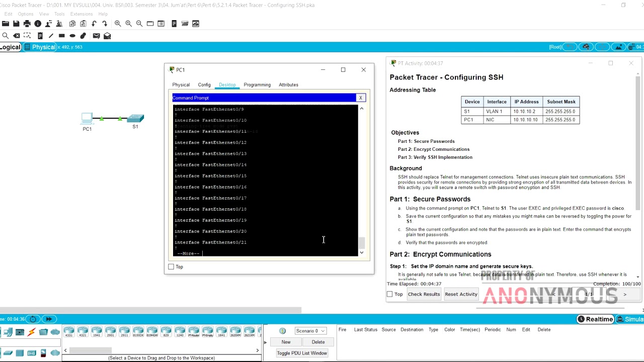
Task: Pick the Draw Ellipse tool
Action: point(72,36)
